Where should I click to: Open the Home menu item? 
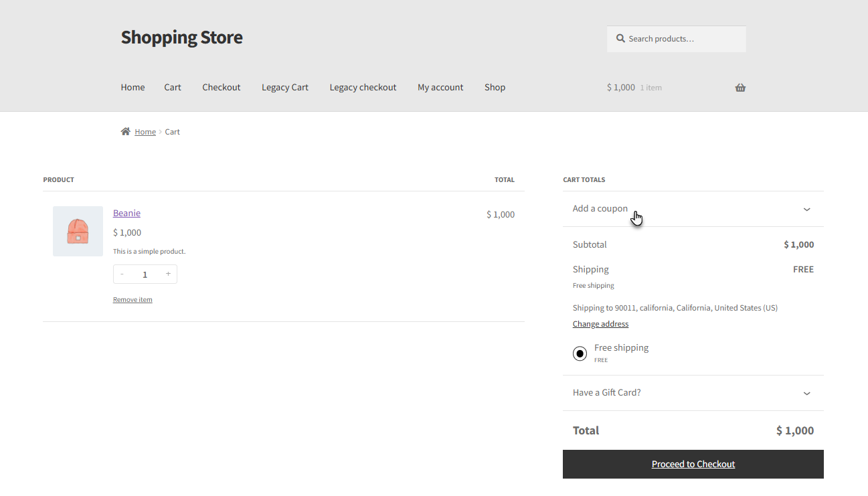pyautogui.click(x=133, y=87)
